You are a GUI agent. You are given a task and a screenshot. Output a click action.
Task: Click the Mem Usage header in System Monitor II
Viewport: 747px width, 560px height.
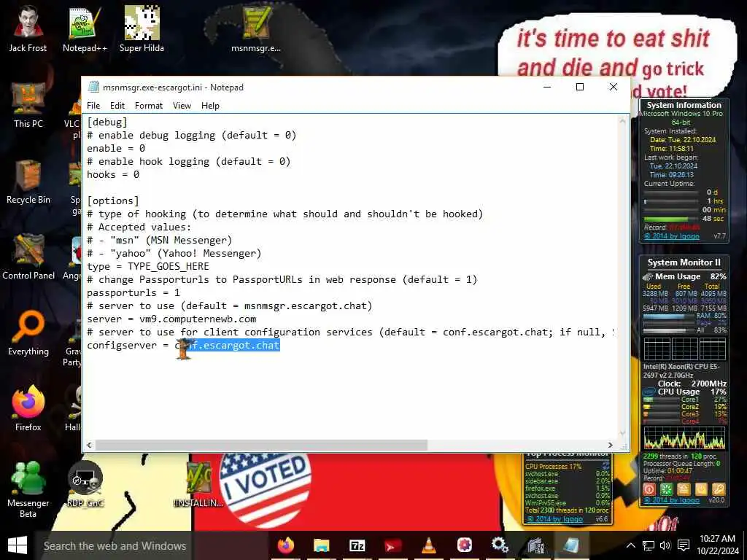tap(678, 276)
